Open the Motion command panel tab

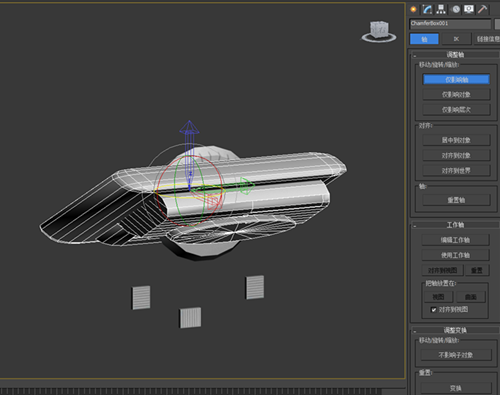455,9
